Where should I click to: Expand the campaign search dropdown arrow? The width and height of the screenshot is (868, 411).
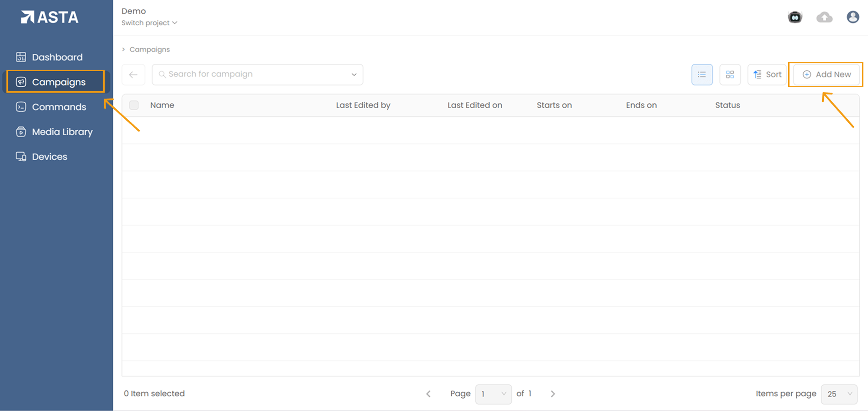[x=354, y=74]
